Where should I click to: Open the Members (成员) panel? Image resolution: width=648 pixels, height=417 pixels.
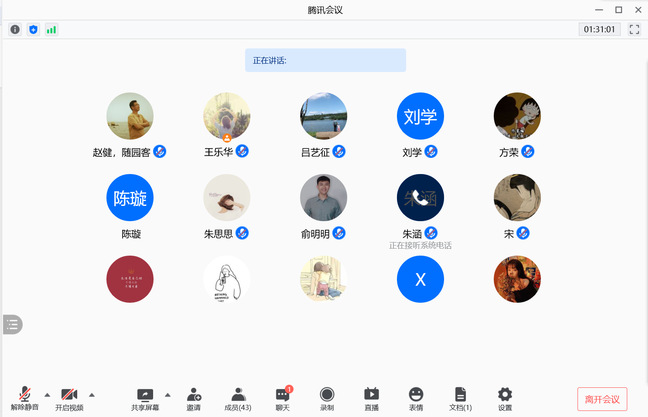click(x=238, y=398)
